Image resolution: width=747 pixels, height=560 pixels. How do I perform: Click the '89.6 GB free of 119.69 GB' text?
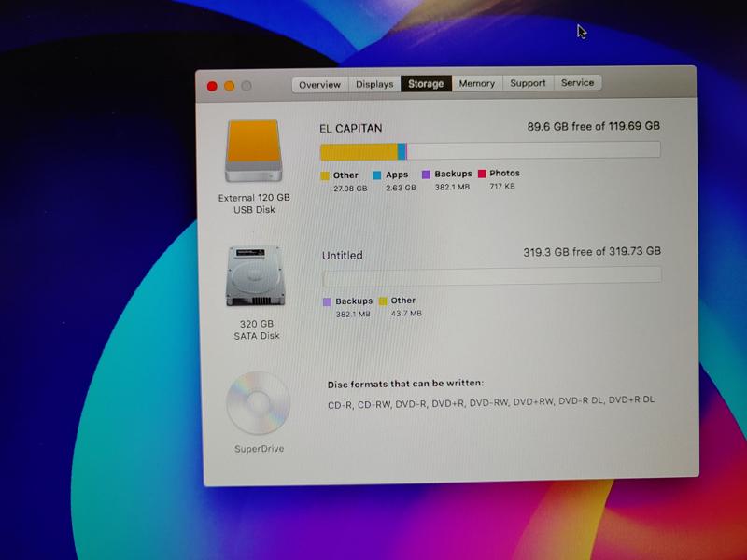tap(593, 126)
